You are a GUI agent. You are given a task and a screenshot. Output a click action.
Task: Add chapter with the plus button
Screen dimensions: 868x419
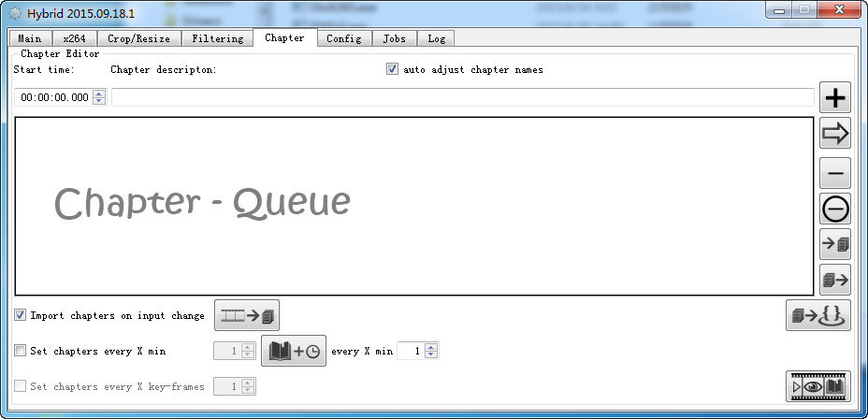[x=834, y=98]
